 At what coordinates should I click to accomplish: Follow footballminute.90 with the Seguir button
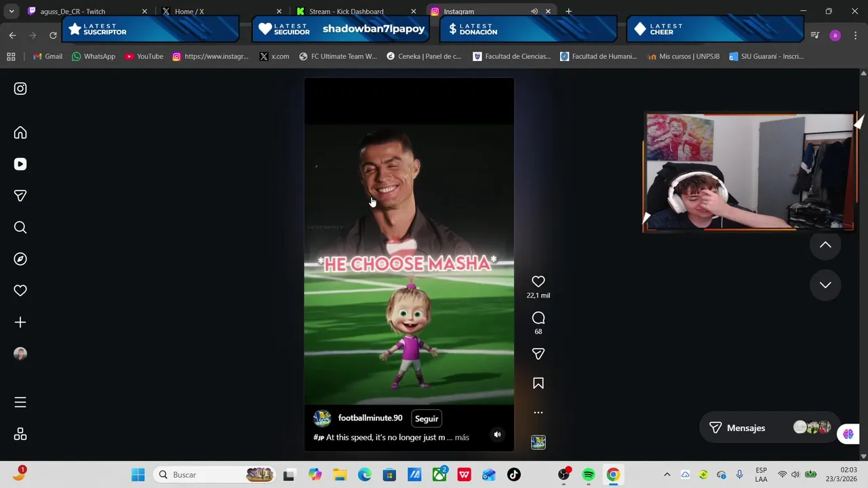point(427,419)
